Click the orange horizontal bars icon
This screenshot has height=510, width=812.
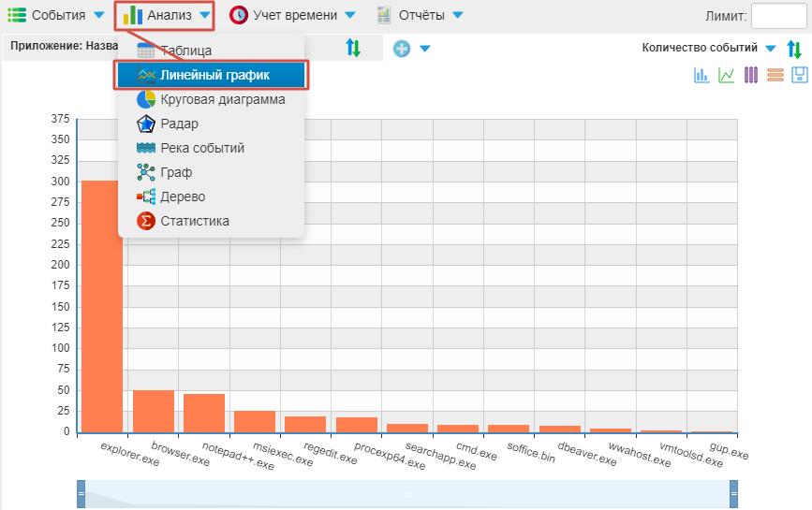[x=775, y=76]
